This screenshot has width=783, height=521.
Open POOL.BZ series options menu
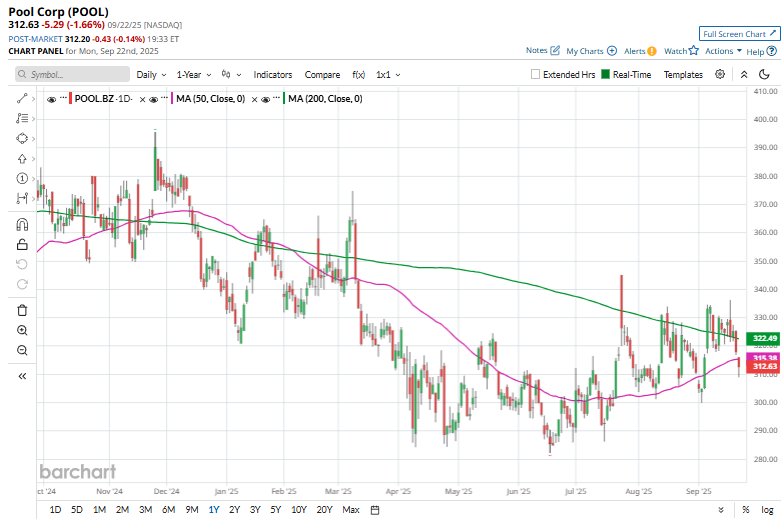(63, 97)
